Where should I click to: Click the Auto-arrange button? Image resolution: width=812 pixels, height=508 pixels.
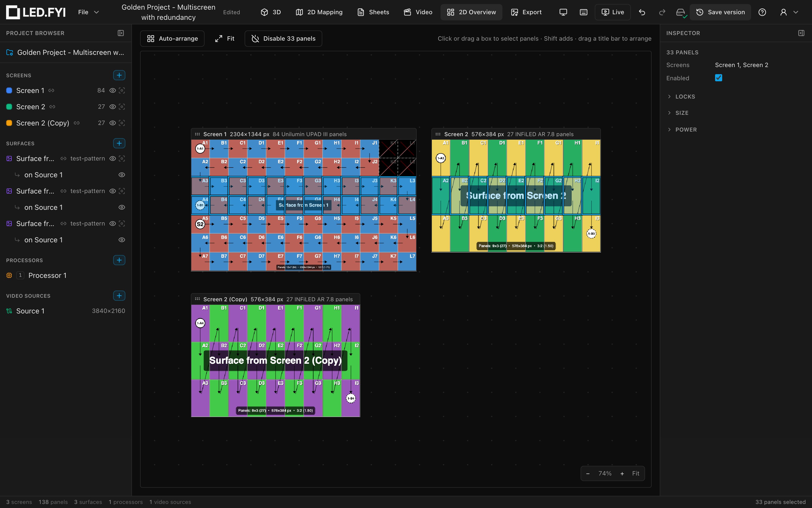point(173,39)
